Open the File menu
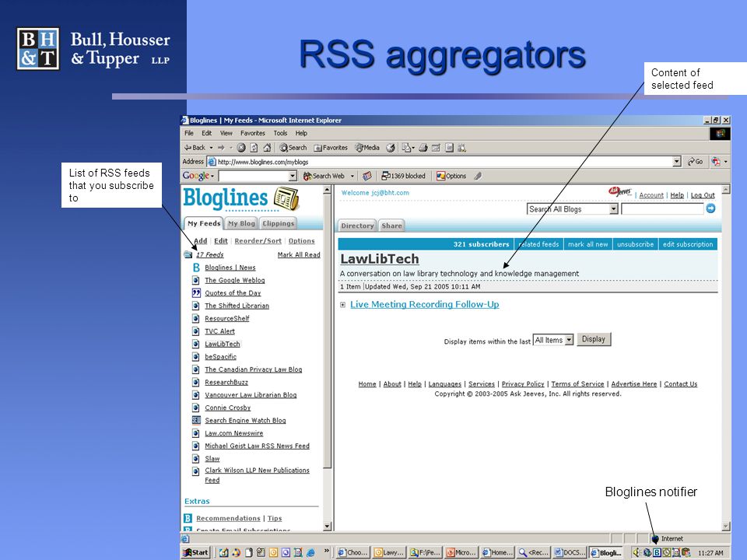This screenshot has height=560, width=747. point(189,133)
